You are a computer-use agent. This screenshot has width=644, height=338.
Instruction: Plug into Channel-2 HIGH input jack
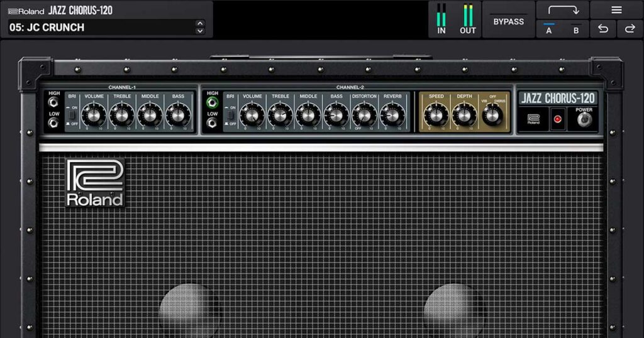(212, 102)
